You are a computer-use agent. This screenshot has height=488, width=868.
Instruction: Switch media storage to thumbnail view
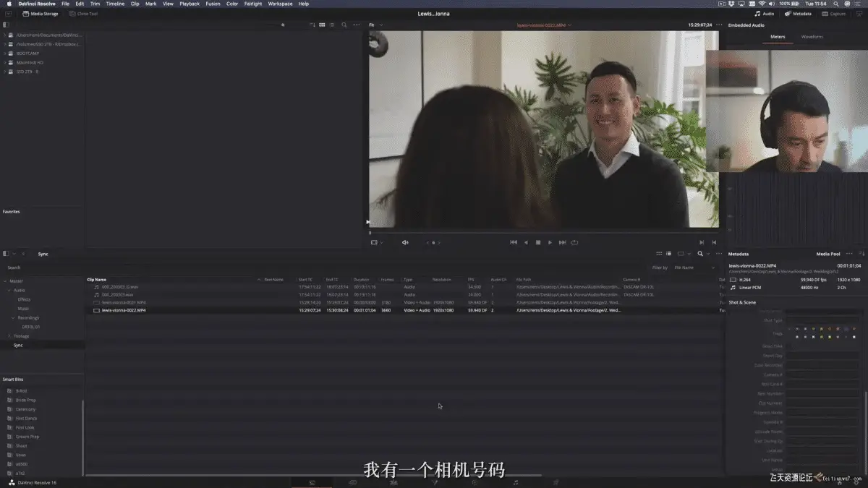click(322, 25)
